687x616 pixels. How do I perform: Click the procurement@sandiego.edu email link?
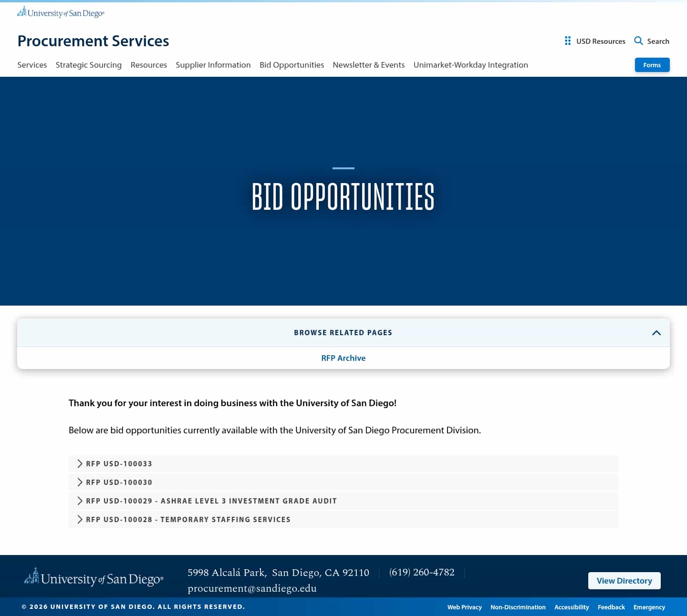[252, 588]
